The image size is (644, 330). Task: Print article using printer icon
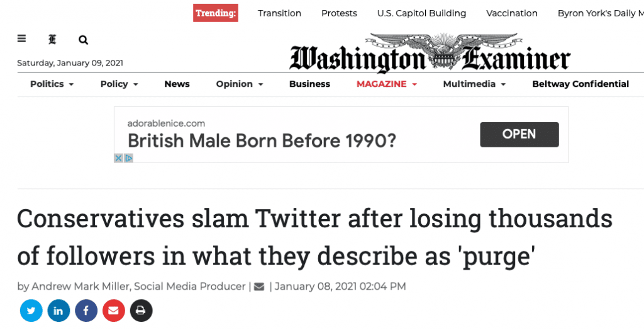click(x=142, y=310)
